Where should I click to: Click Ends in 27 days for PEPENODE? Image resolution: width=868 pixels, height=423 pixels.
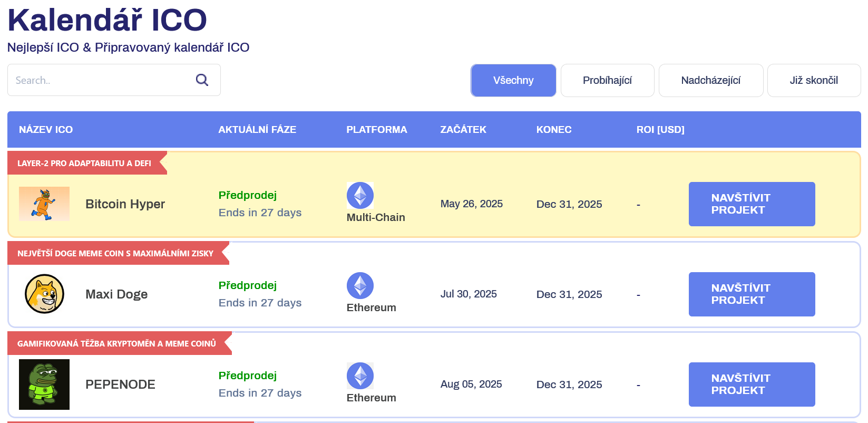click(x=260, y=393)
